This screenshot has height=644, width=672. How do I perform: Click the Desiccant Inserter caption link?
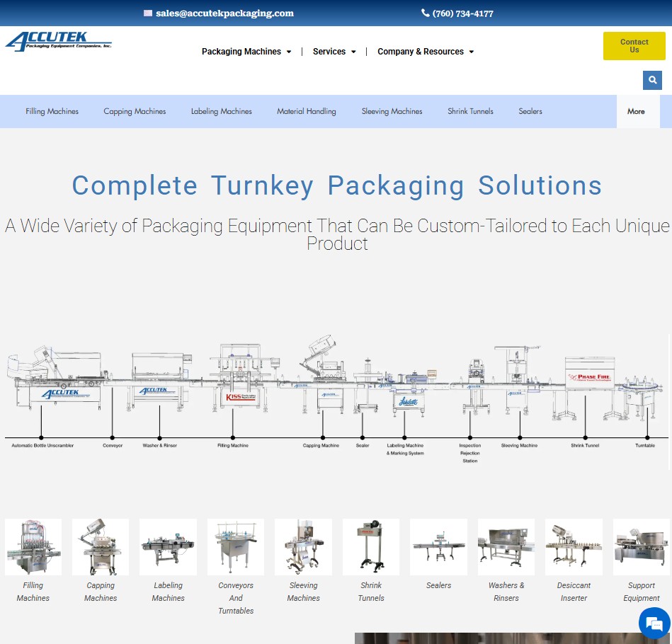[x=574, y=592]
